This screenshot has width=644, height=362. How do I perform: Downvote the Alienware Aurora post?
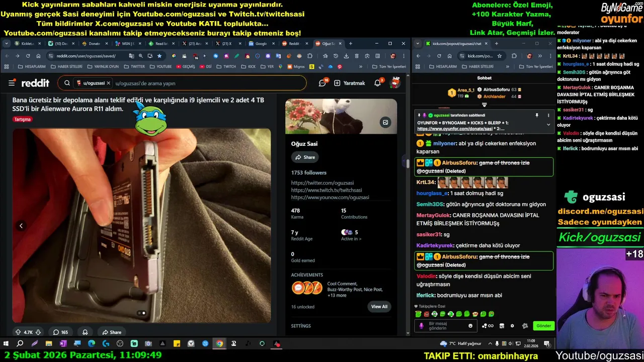point(38,332)
